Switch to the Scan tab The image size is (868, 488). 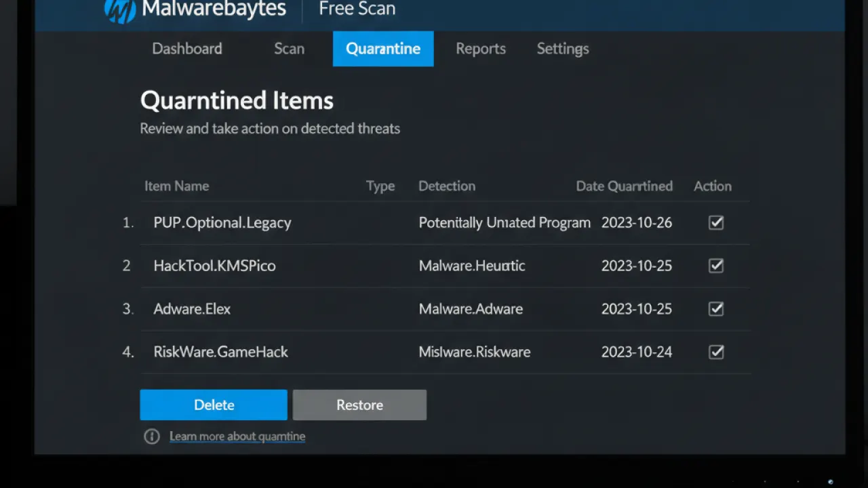pos(290,49)
